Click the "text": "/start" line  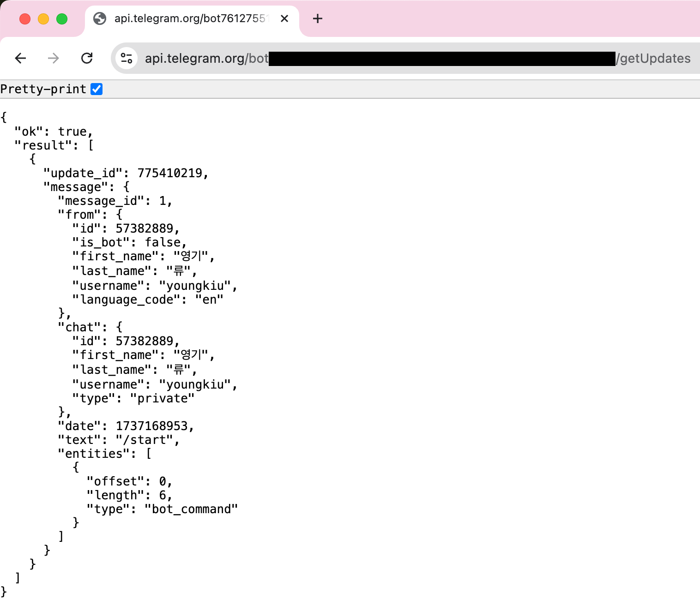(119, 440)
